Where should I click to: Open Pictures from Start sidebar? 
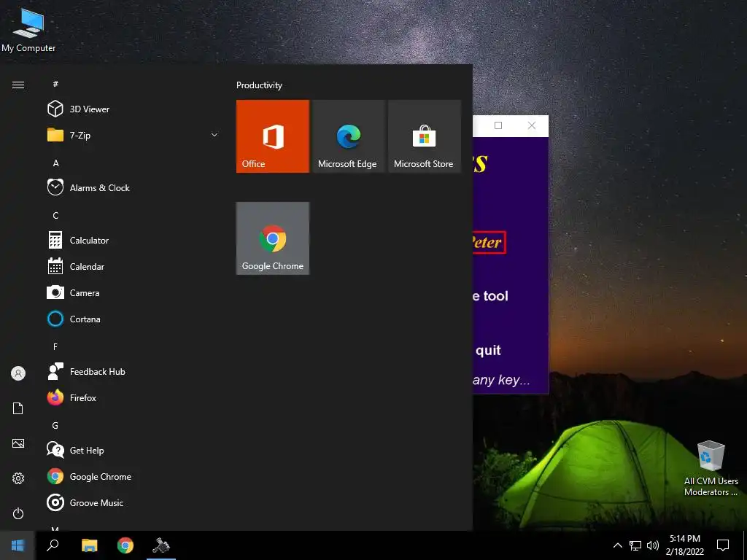coord(18,443)
